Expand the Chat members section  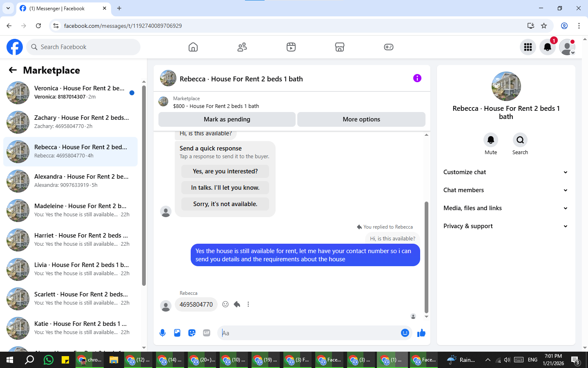pyautogui.click(x=506, y=190)
